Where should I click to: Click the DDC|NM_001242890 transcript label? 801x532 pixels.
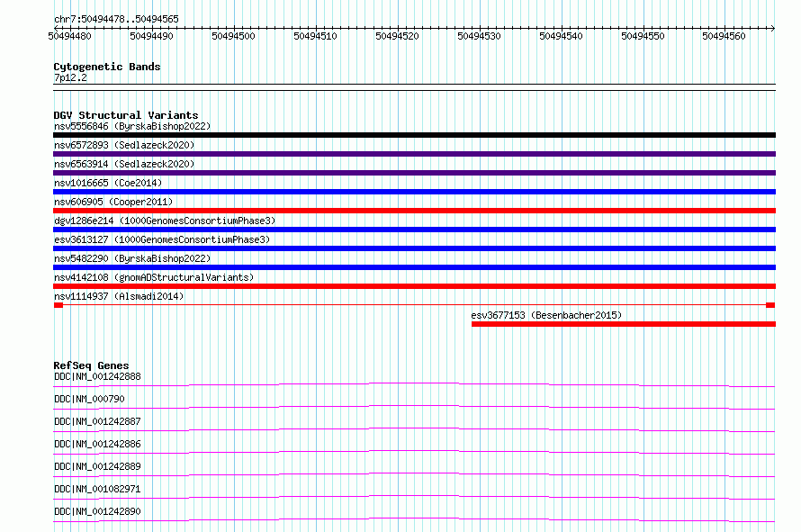(97, 511)
